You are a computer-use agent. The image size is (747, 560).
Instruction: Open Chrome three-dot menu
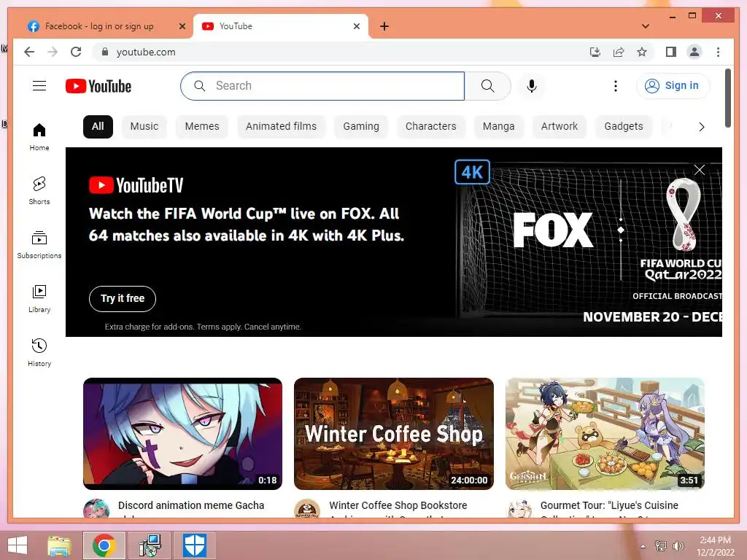tap(718, 52)
